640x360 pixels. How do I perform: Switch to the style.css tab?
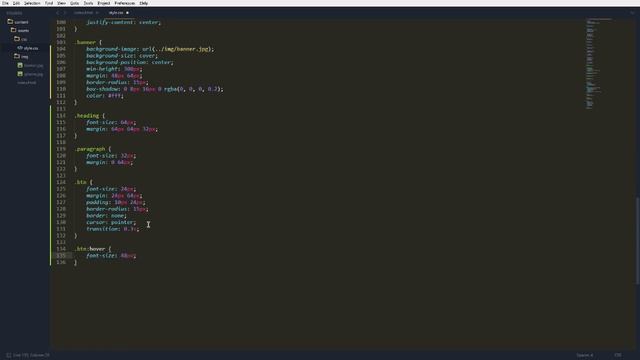116,13
